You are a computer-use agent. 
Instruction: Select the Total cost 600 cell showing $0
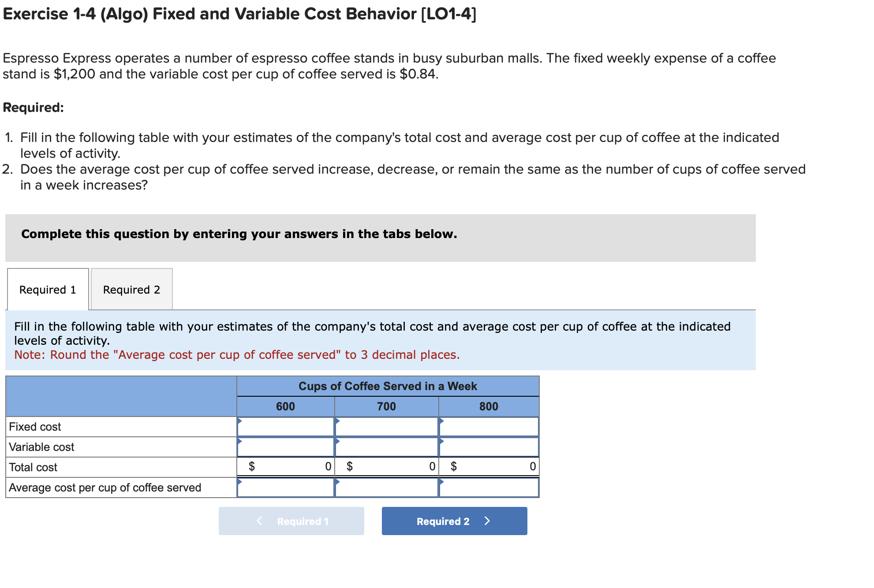[287, 467]
